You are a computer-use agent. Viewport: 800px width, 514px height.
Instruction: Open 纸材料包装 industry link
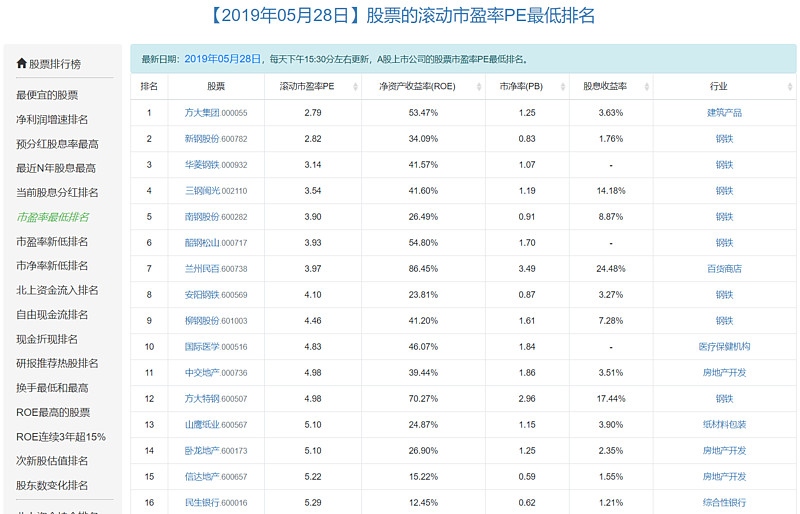click(x=724, y=425)
